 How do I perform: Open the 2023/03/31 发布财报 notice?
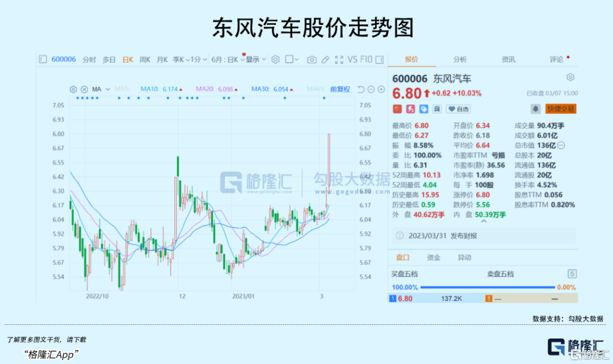tap(483, 235)
